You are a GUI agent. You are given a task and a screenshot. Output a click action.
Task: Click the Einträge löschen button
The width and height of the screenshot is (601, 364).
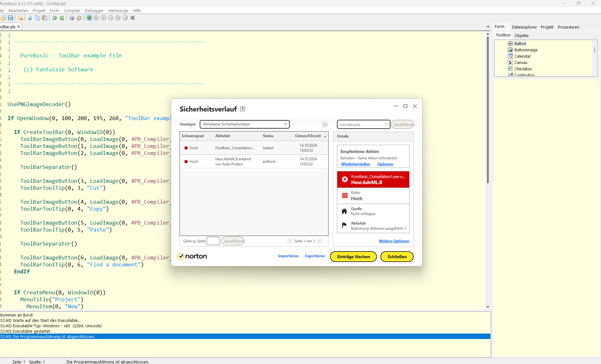[x=353, y=257]
